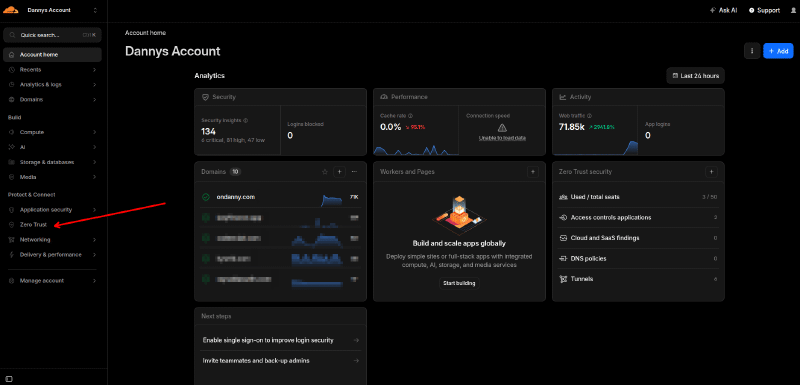This screenshot has width=800, height=385.
Task: Click the Web traffic info icon
Action: (x=590, y=116)
